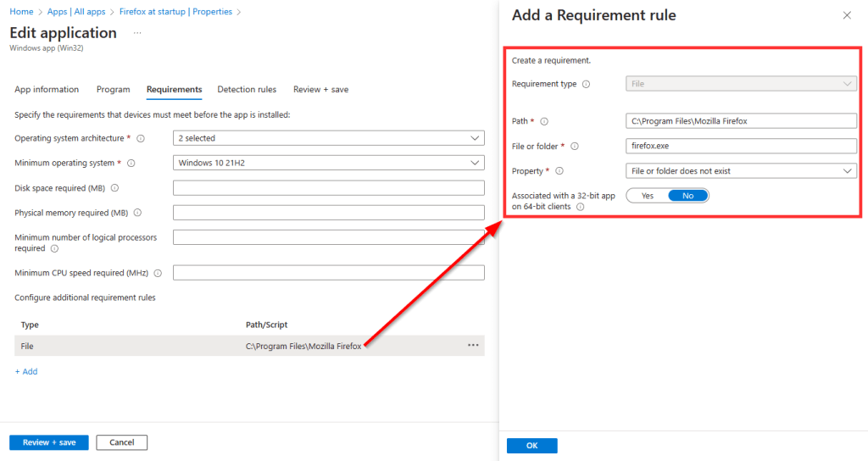
Task: Click info icon beside Physical memory required
Action: click(137, 213)
